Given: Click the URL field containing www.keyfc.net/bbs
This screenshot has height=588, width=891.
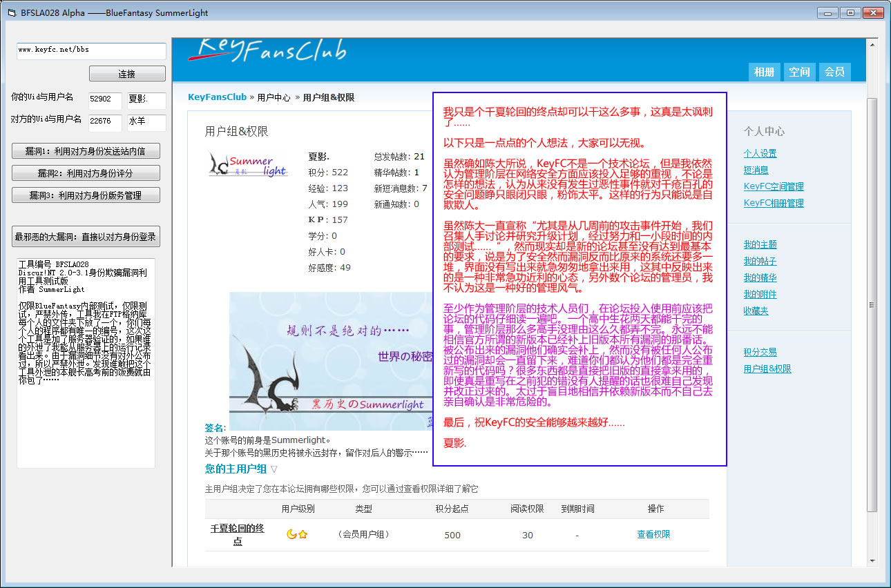Looking at the screenshot, I should click(91, 51).
